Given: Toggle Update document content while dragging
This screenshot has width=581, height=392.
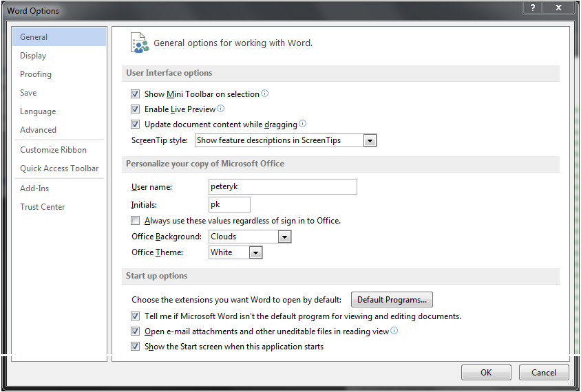Looking at the screenshot, I should pos(135,124).
